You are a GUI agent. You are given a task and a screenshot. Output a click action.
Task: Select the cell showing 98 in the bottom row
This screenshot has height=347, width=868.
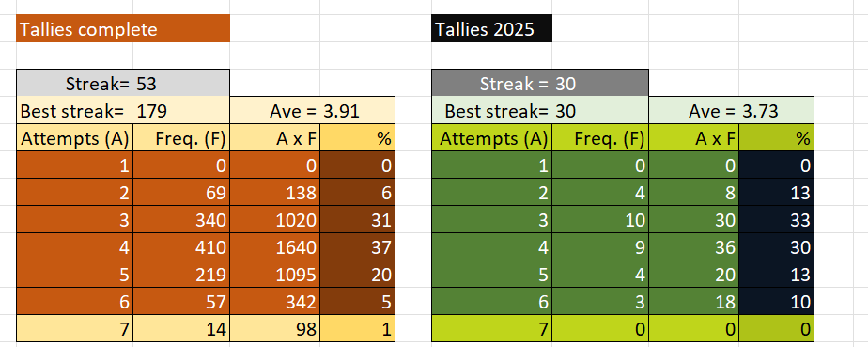point(275,329)
